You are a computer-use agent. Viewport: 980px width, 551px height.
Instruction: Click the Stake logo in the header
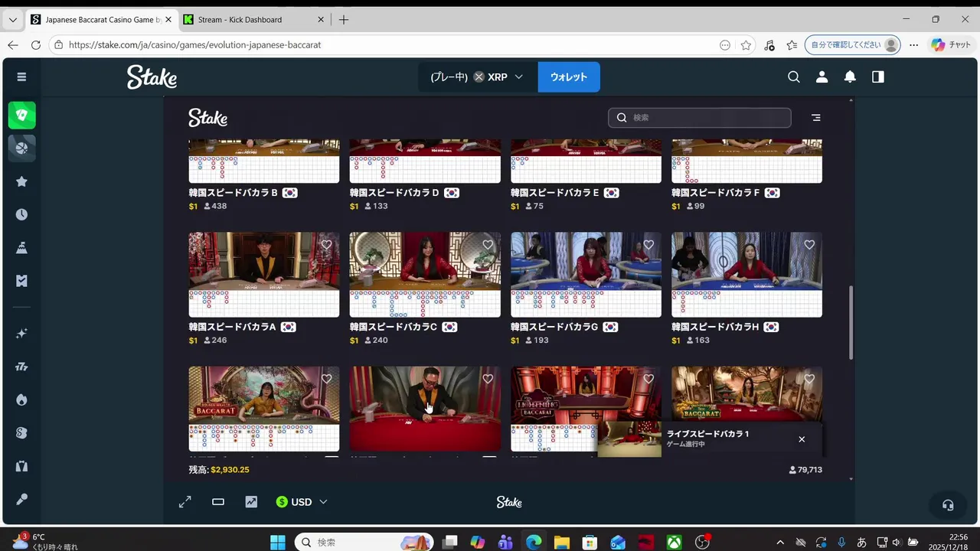point(152,77)
